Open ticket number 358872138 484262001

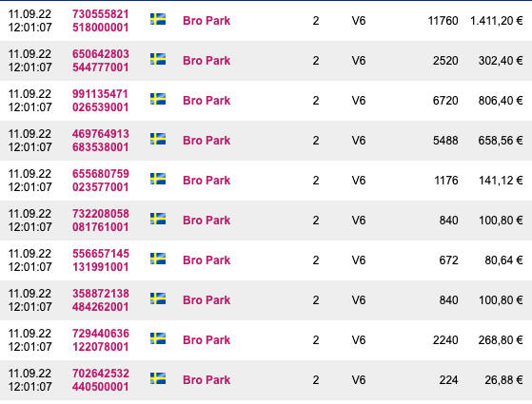pyautogui.click(x=101, y=300)
